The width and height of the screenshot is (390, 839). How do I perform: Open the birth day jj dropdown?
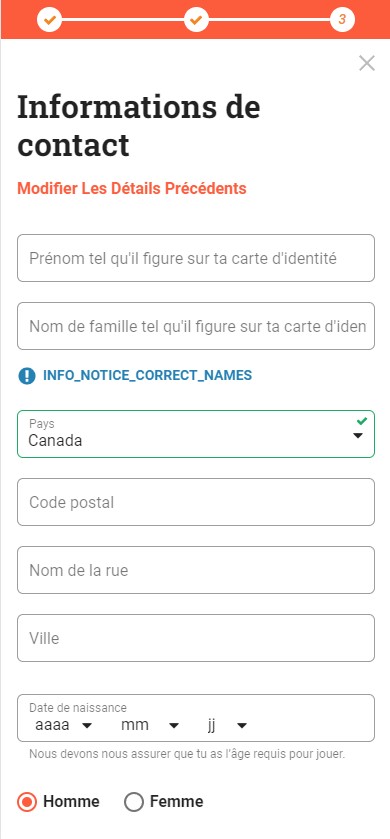227,726
